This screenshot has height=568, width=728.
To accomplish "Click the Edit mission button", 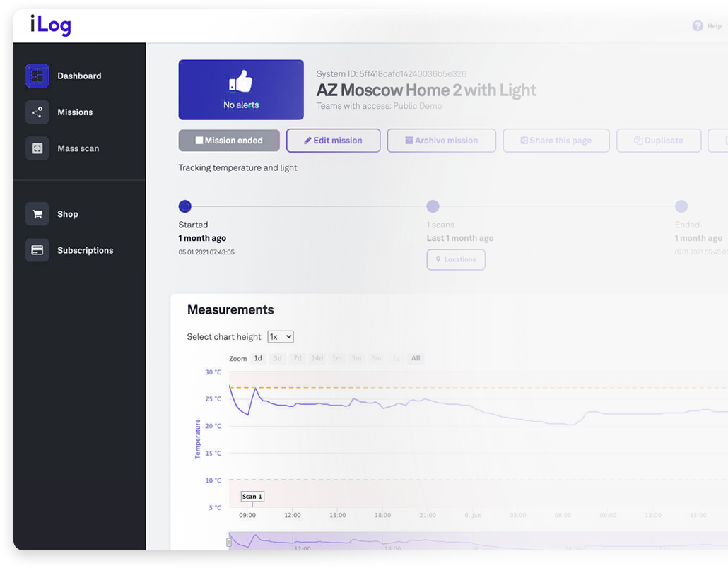I will pyautogui.click(x=333, y=141).
